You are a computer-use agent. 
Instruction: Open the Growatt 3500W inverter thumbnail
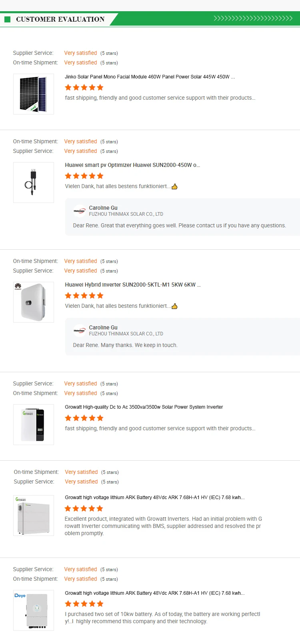coord(34,425)
